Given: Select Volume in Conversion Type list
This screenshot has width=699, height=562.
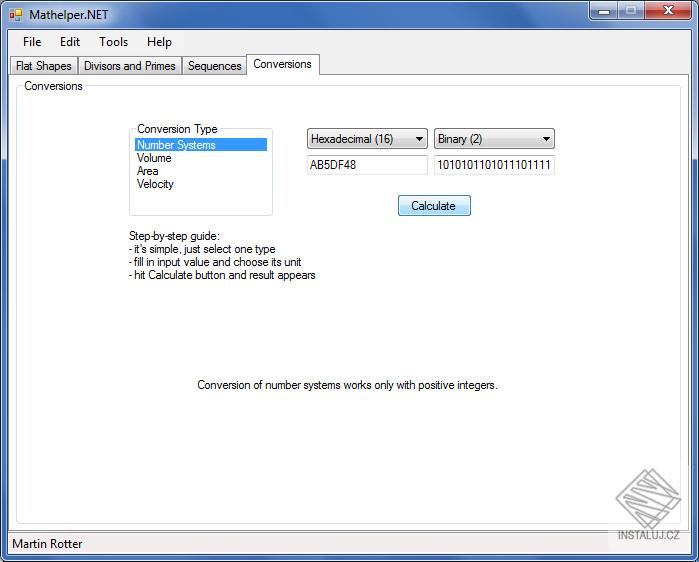Looking at the screenshot, I should click(201, 158).
